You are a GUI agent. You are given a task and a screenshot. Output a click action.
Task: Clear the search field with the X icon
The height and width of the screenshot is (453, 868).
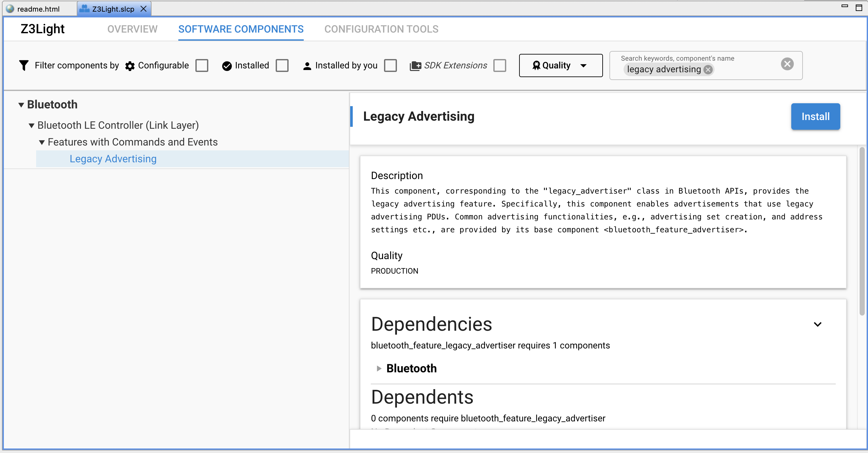787,64
